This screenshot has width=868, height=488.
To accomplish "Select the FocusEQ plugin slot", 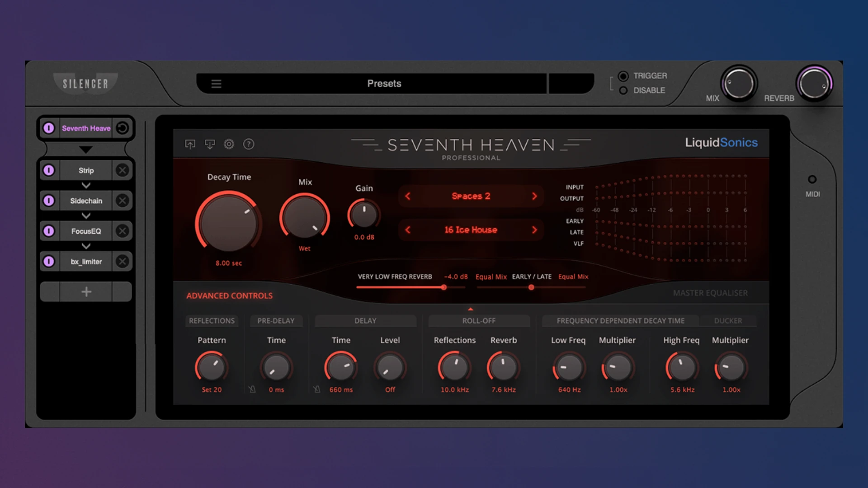I will (86, 231).
